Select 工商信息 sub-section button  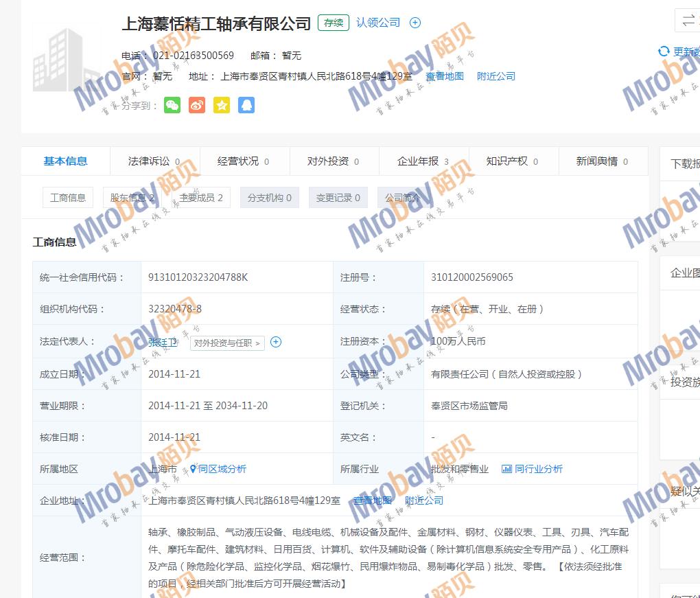coord(68,198)
